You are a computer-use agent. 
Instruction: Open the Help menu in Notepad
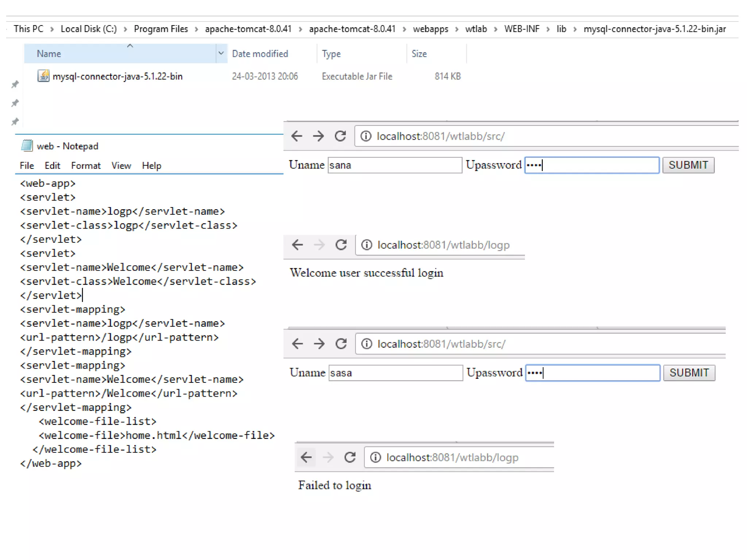tap(151, 166)
